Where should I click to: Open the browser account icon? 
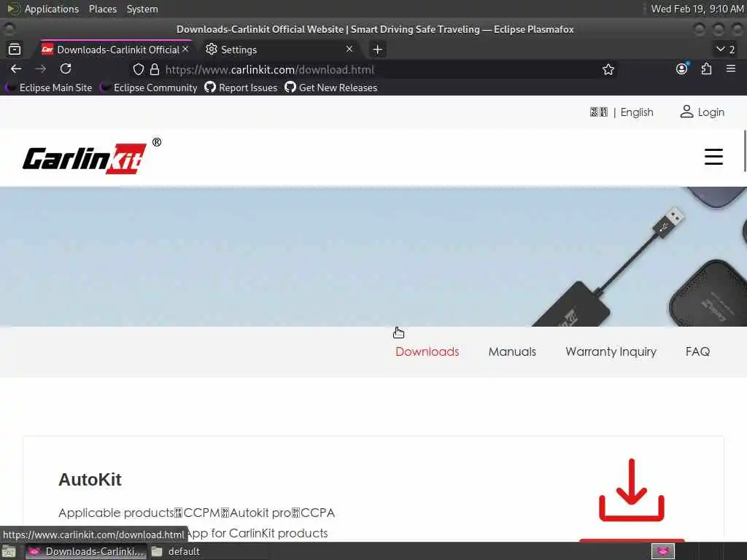tap(682, 69)
